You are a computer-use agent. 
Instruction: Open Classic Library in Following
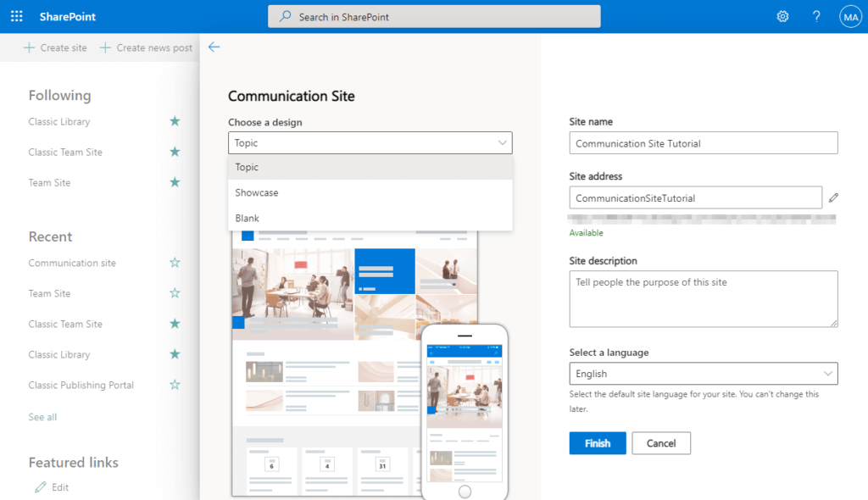pos(59,121)
